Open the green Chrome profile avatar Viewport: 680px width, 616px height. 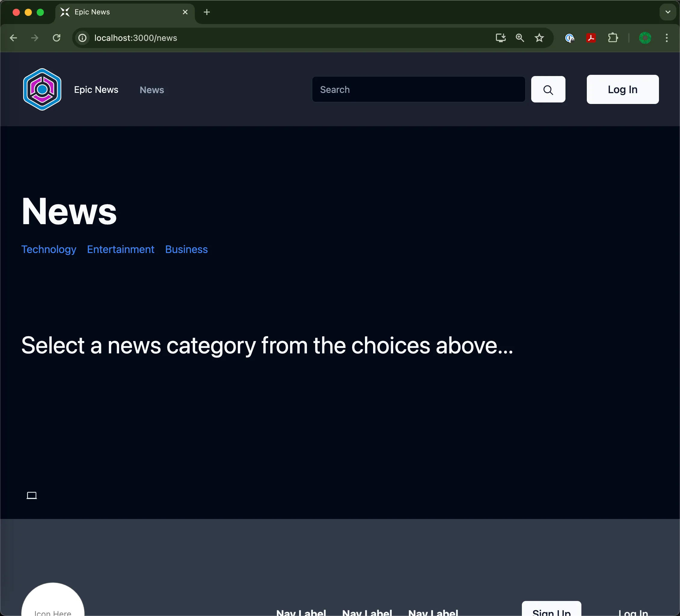pyautogui.click(x=645, y=38)
